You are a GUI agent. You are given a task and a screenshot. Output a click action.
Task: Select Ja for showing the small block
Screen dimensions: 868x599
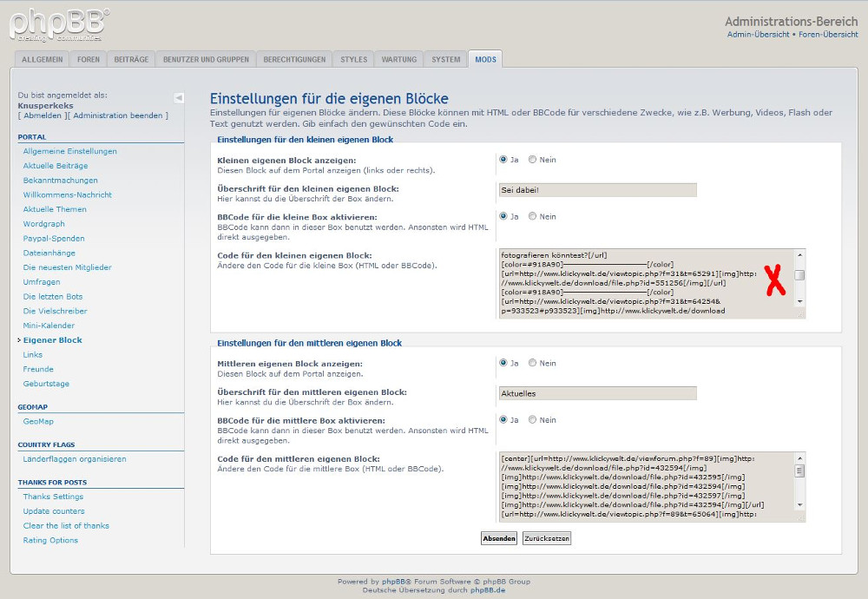coord(503,160)
